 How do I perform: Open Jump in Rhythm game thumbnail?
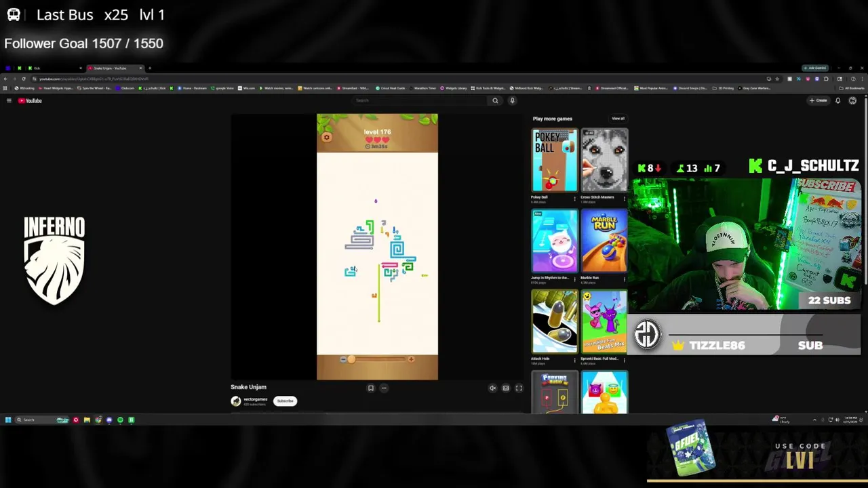554,241
